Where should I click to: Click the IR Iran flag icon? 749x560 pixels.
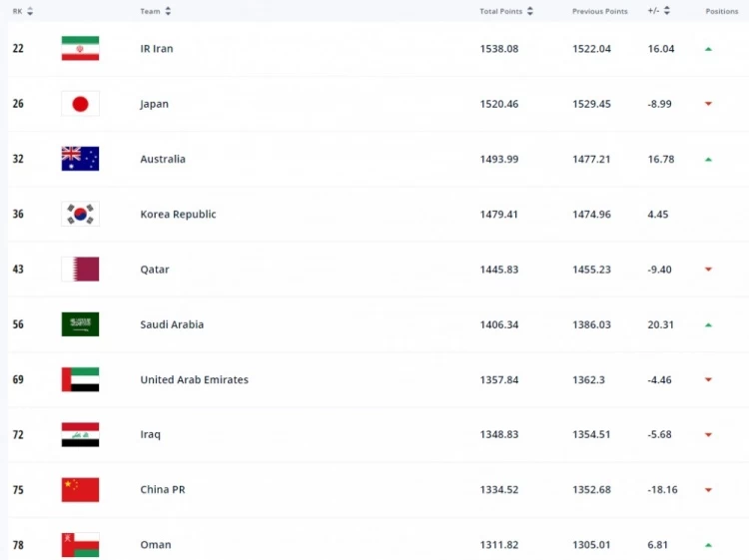[80, 49]
